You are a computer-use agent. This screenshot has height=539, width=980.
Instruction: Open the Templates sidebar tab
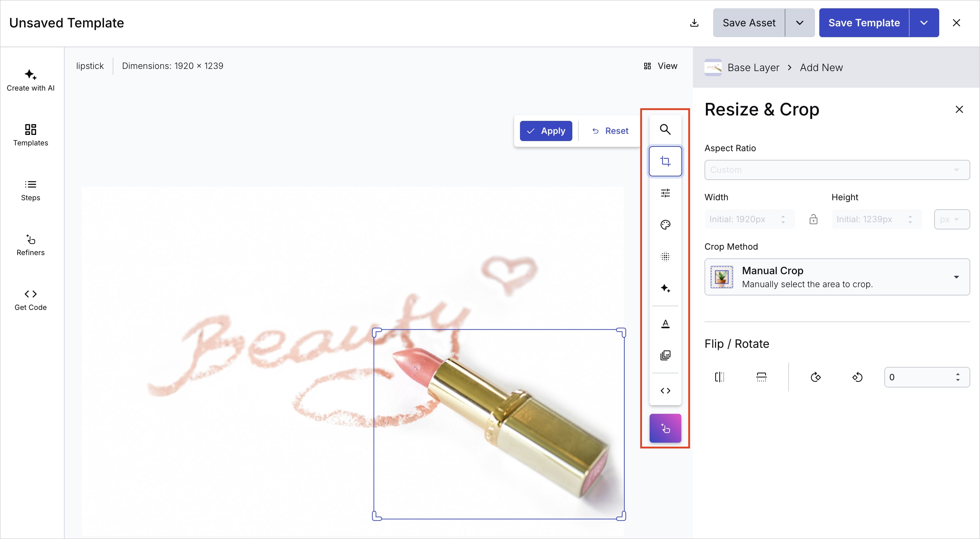click(30, 135)
